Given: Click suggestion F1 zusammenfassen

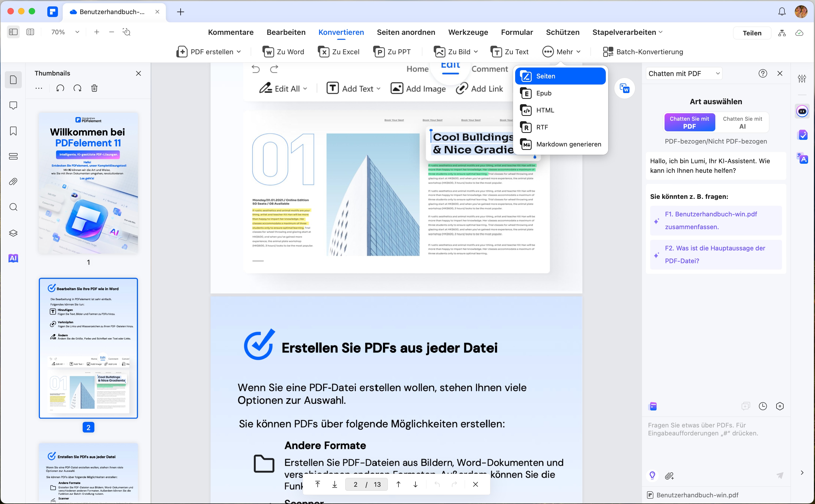Looking at the screenshot, I should (716, 221).
